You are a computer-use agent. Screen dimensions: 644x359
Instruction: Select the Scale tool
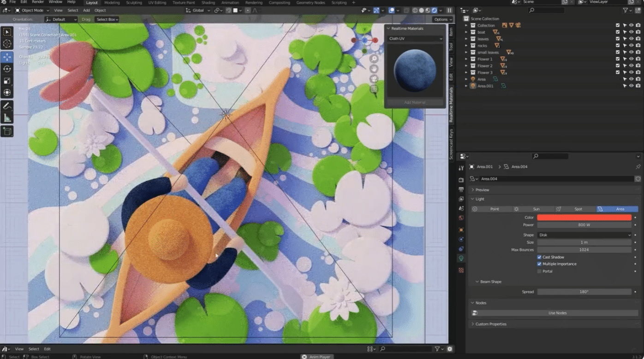tap(7, 81)
